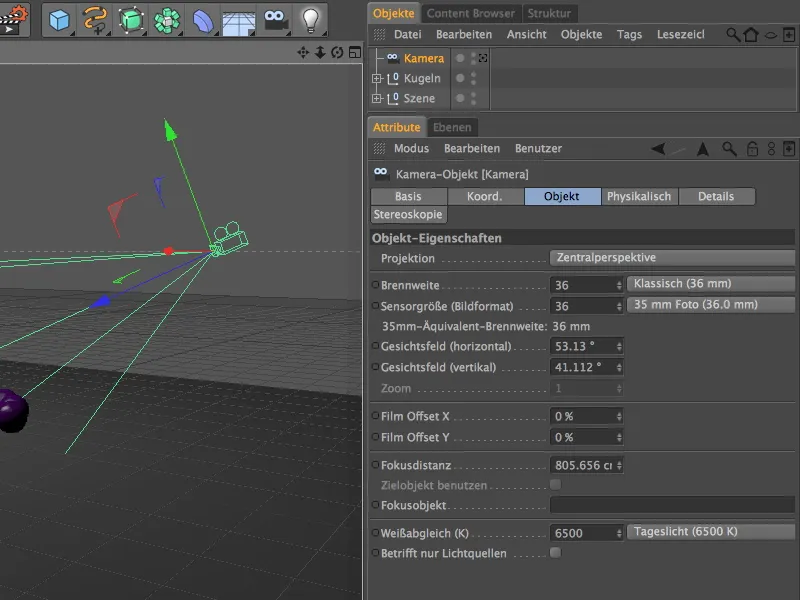Image resolution: width=800 pixels, height=600 pixels.
Task: Search in the object manager
Action: pos(733,35)
